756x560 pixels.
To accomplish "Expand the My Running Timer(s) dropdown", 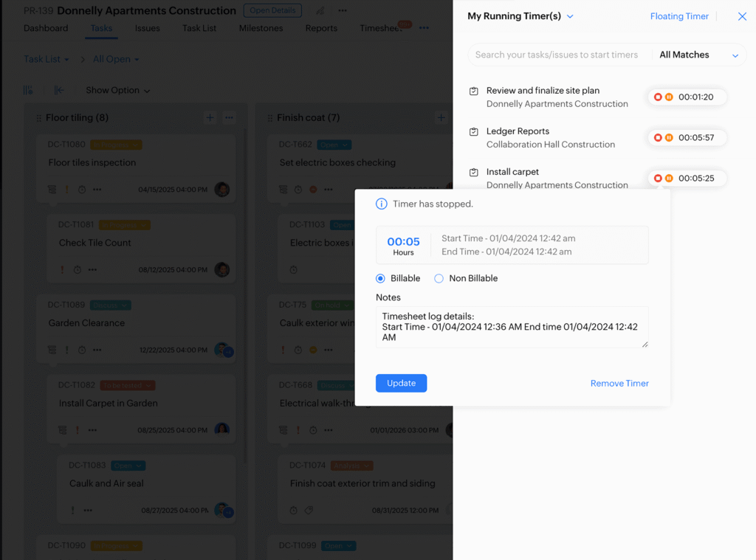I will click(569, 15).
